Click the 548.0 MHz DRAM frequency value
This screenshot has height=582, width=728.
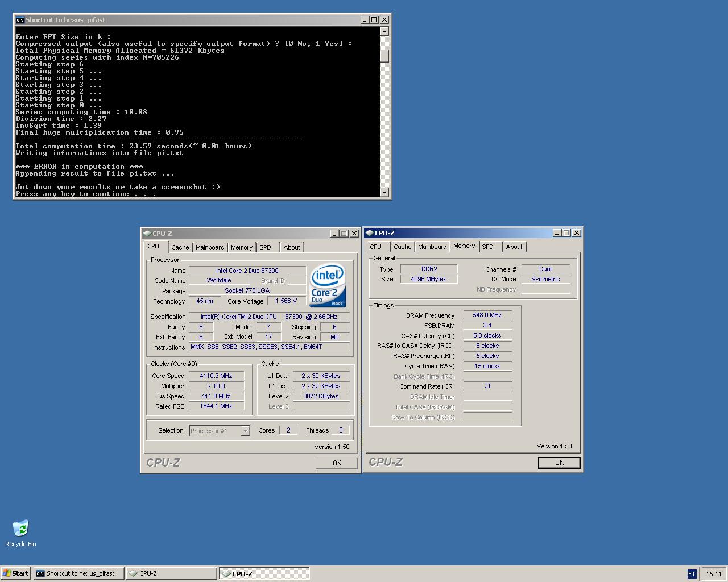point(487,315)
